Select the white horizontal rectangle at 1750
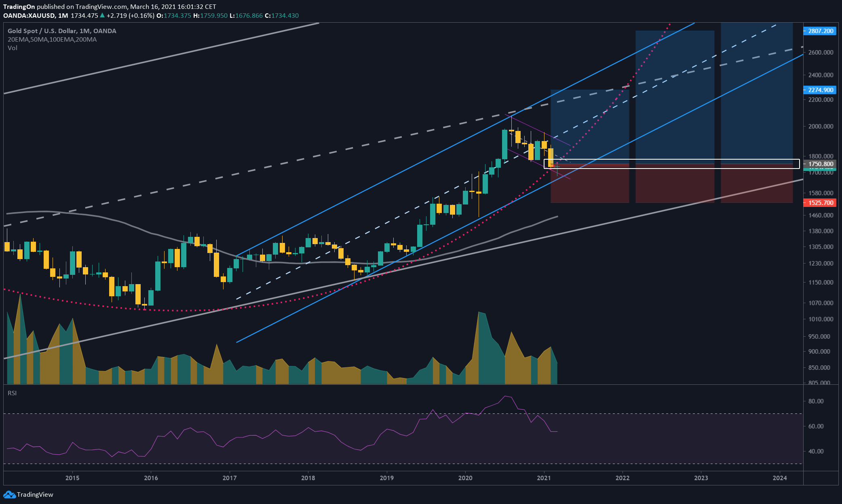This screenshot has height=504, width=842. (672, 164)
